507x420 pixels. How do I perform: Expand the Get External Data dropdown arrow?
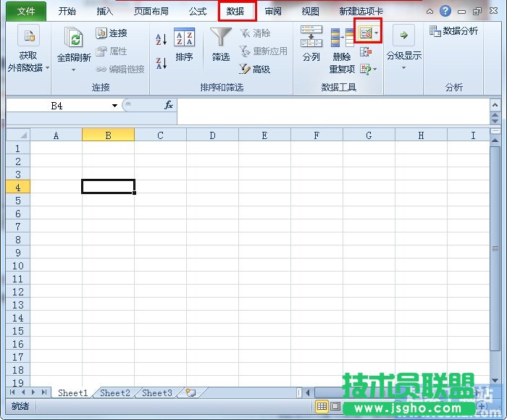click(x=48, y=67)
